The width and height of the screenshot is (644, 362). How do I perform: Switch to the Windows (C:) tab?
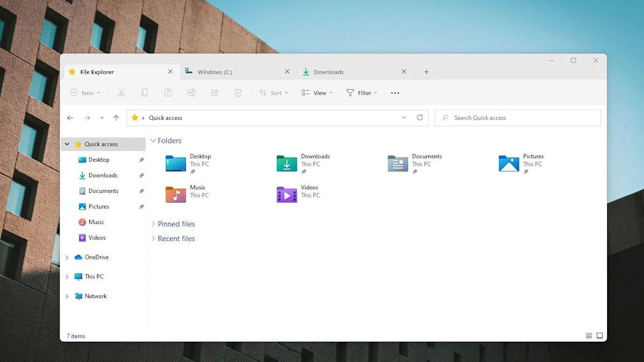click(x=214, y=72)
